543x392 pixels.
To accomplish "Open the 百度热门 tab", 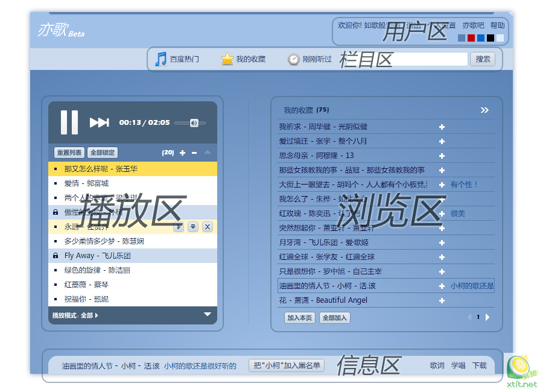I will (177, 59).
